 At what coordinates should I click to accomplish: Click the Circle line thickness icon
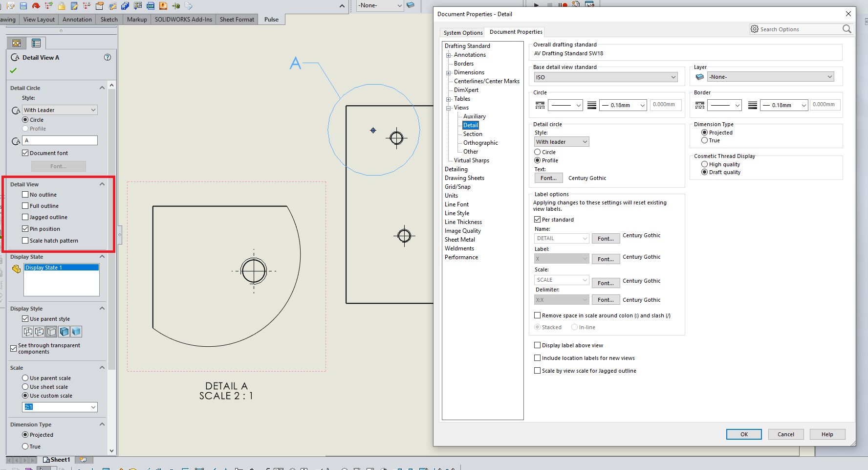(591, 105)
